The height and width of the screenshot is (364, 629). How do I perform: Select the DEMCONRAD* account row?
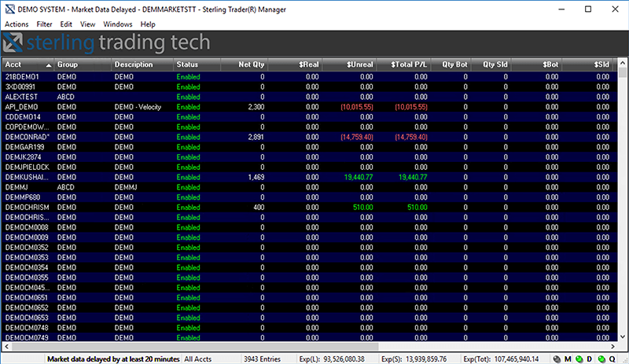(x=310, y=137)
